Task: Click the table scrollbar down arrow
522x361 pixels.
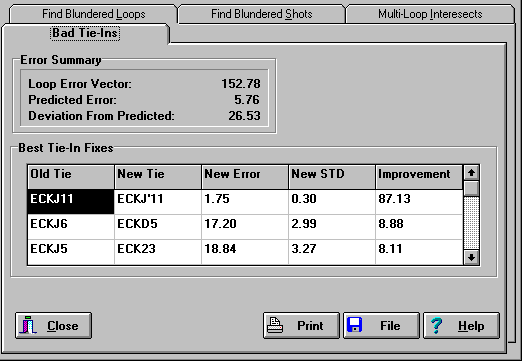Action: point(471,257)
